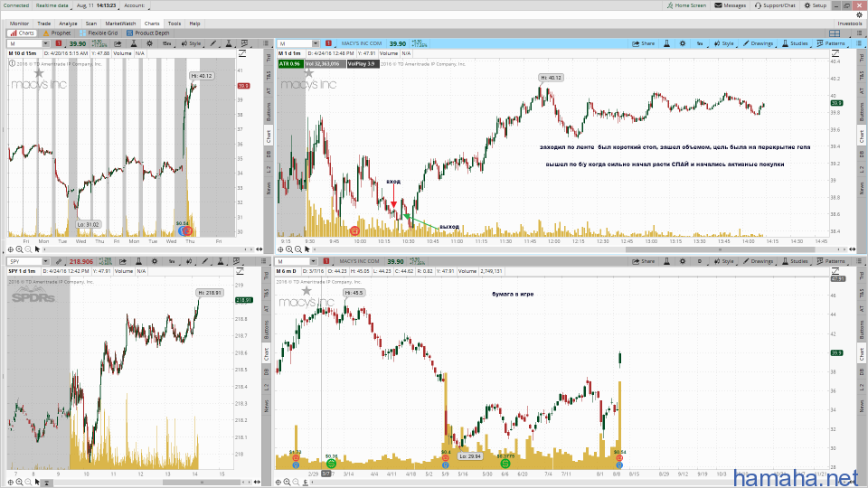Open the Tools tab
This screenshot has width=868, height=488.
click(x=175, y=23)
